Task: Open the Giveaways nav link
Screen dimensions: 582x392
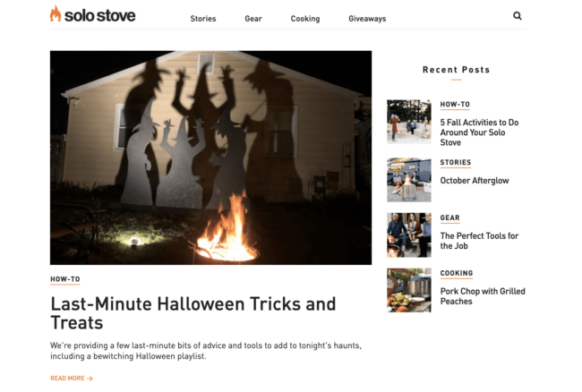Action: (x=367, y=19)
